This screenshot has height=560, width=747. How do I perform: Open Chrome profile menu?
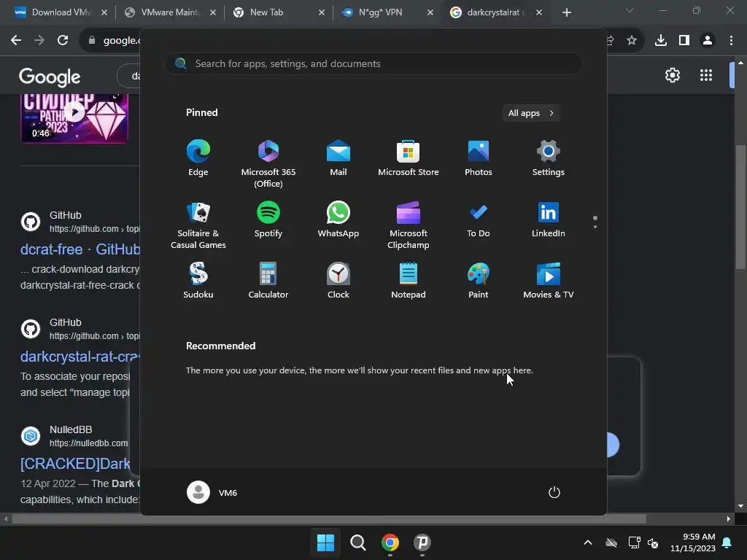[x=708, y=41]
